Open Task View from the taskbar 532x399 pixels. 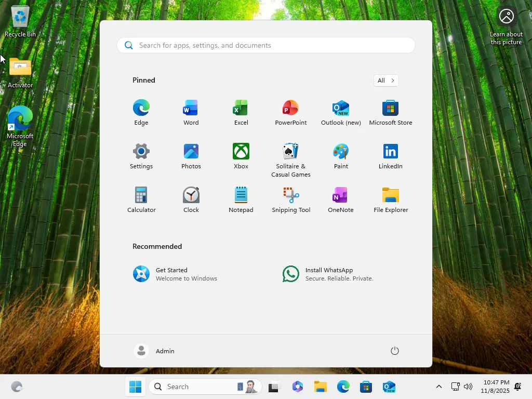274,387
